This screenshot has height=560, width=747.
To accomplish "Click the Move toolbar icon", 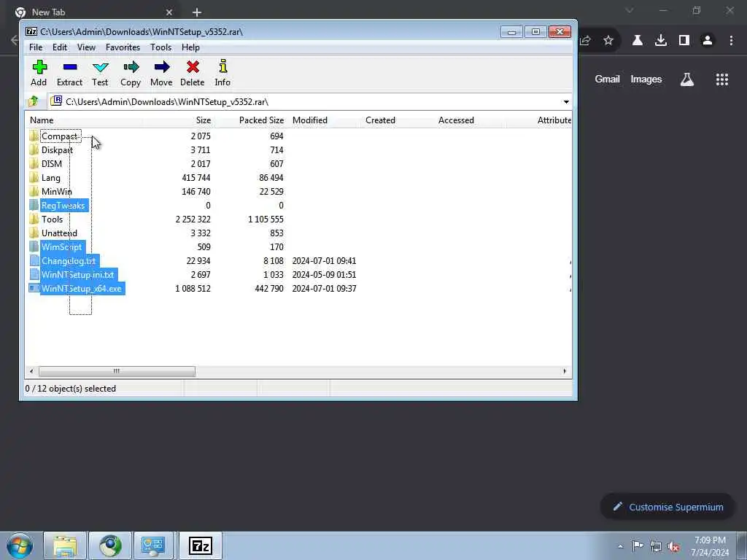I will 161,67.
